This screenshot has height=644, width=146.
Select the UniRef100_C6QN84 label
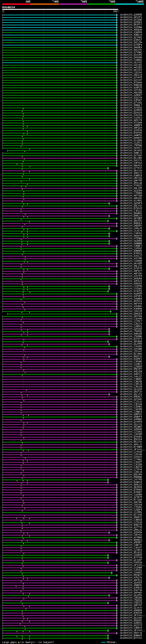pos(131,299)
